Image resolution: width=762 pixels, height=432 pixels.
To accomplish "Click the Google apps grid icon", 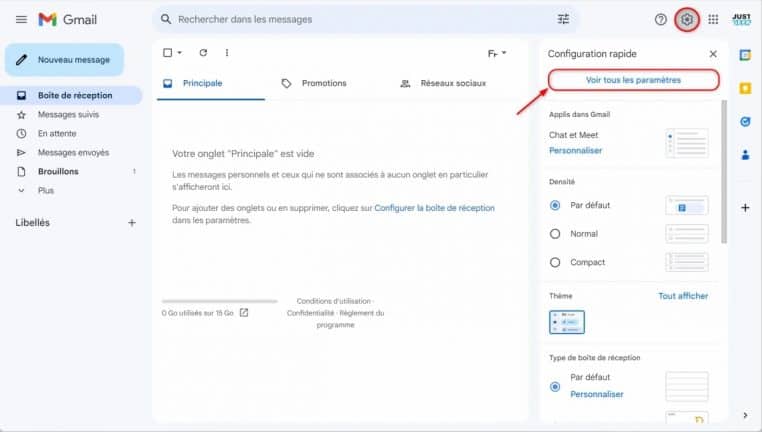I will click(713, 19).
